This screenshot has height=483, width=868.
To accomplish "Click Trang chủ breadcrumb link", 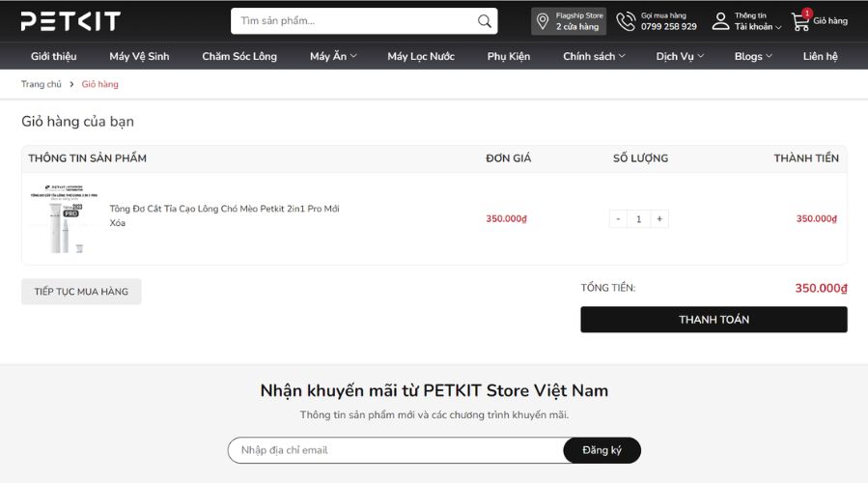I will pos(42,84).
